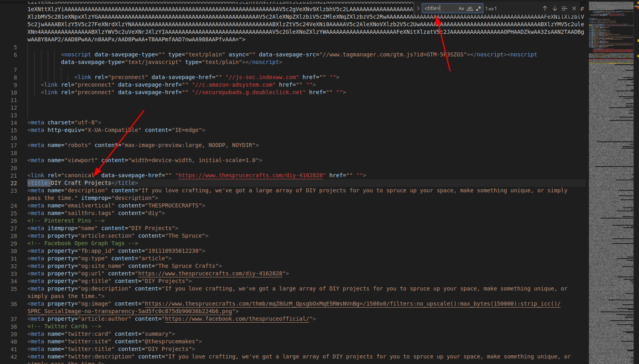This screenshot has height=364, width=639.
Task: Open the og:url link on line 33
Action: [x=210, y=273]
